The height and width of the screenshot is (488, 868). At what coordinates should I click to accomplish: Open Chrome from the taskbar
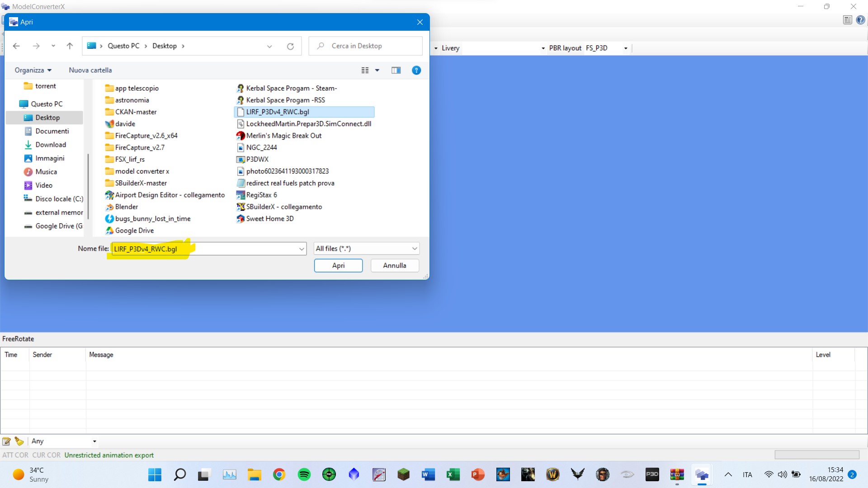[279, 474]
